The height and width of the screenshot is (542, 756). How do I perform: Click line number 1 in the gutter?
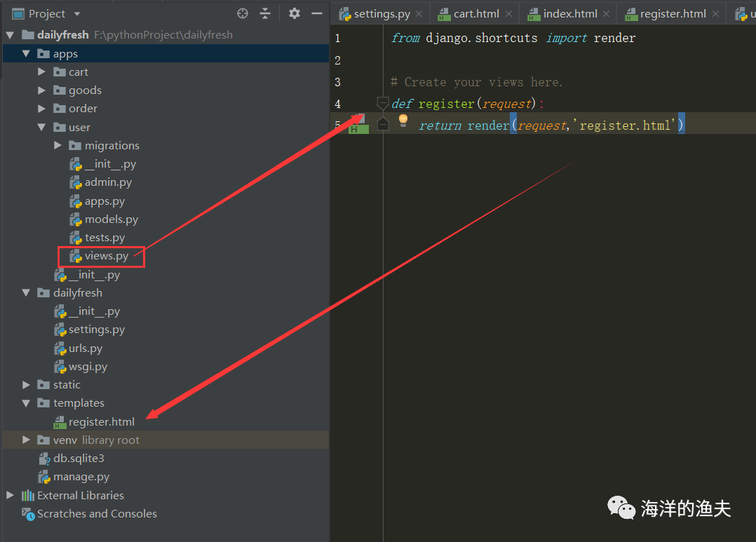(337, 38)
